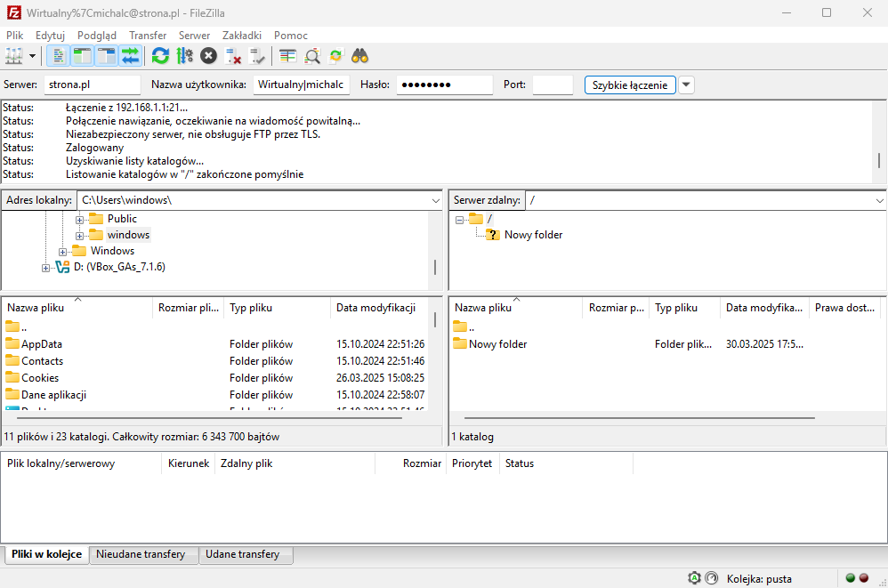Image resolution: width=888 pixels, height=588 pixels.
Task: Collapse the remote root / node
Action: 459,220
